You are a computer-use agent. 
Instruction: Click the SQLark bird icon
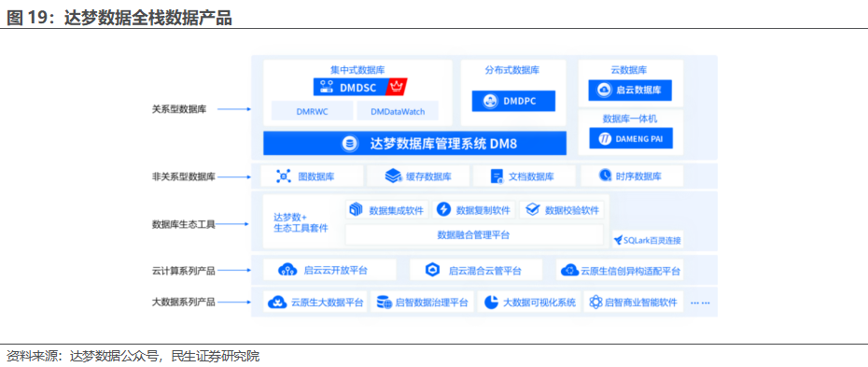point(619,240)
